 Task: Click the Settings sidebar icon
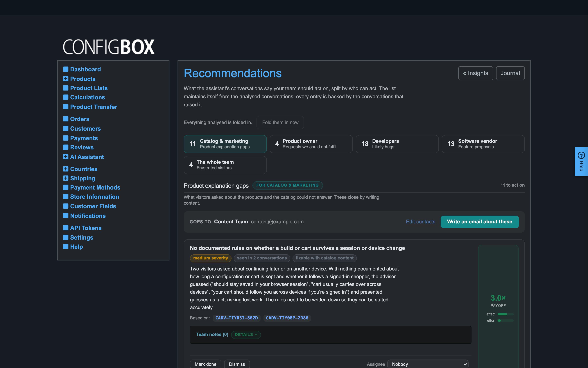(x=66, y=237)
